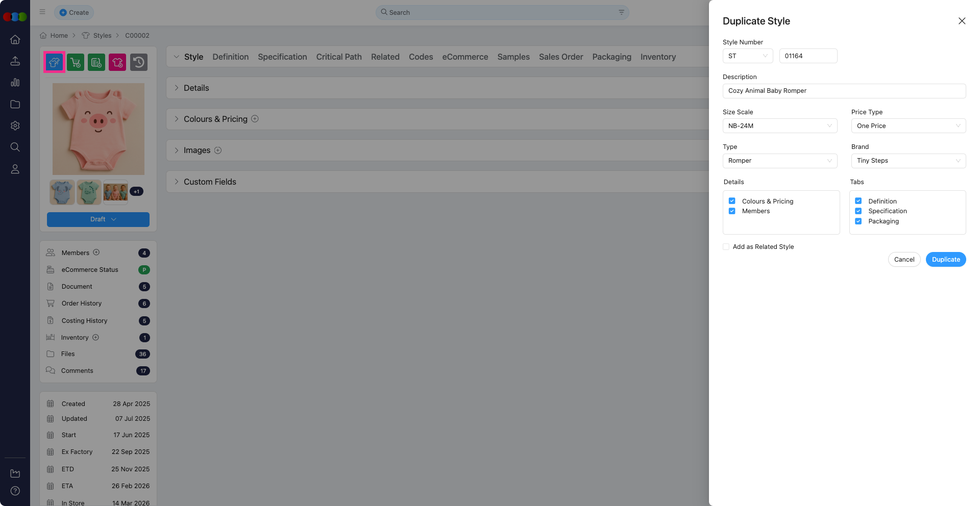Expand the Custom Fields section
This screenshot has height=506, width=980.
click(x=210, y=182)
